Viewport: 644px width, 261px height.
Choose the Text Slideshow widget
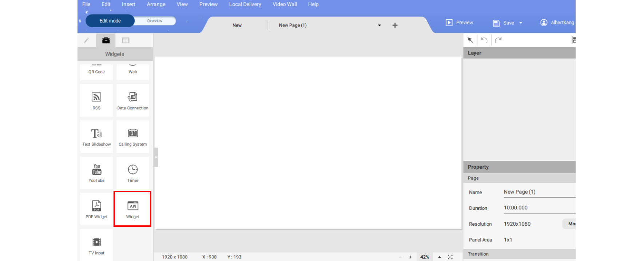(x=96, y=137)
